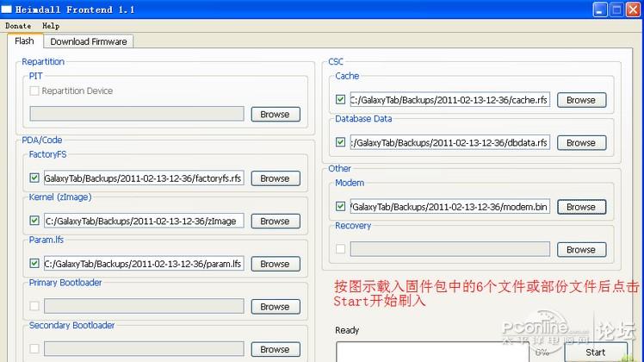This screenshot has width=644, height=362.
Task: Maximize the Heimdall Frontend window
Action: 616,9
